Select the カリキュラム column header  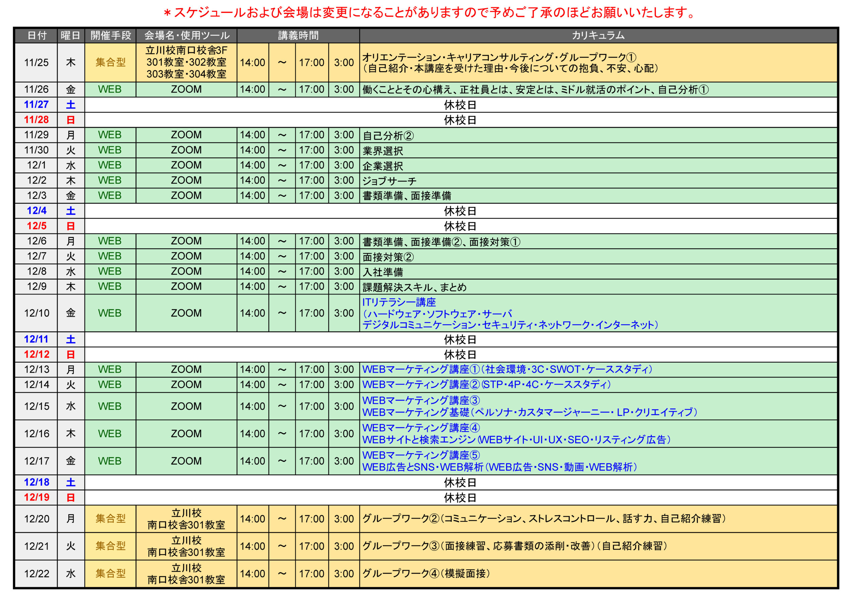[598, 35]
